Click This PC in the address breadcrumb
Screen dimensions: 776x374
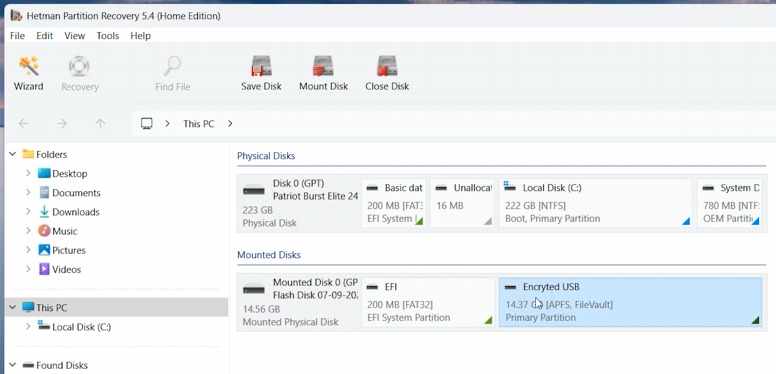198,124
